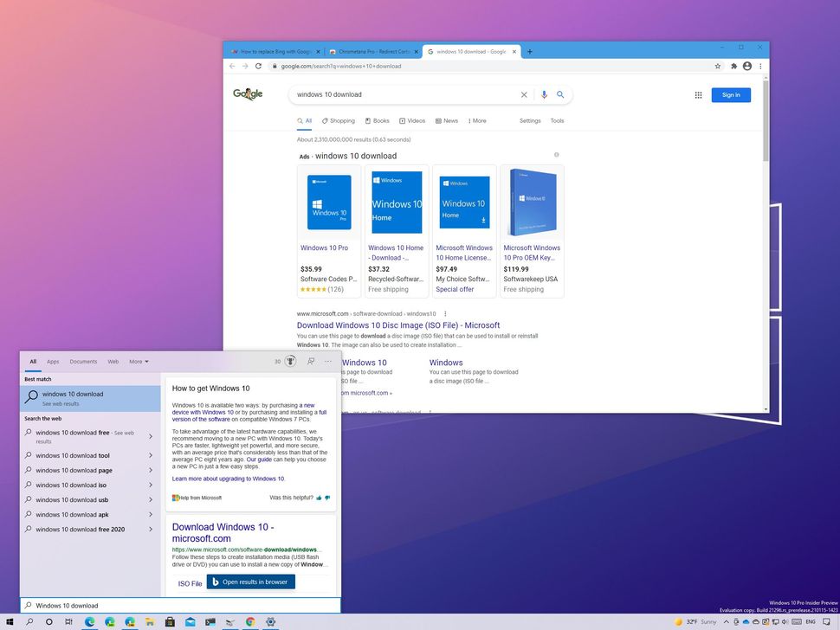Send feedback via the Search panel feedback icon

point(310,361)
